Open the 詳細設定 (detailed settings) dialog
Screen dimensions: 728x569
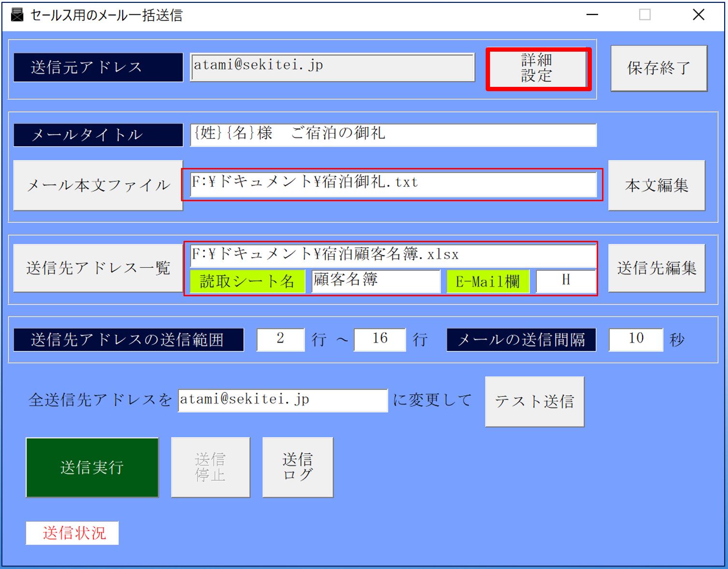538,68
